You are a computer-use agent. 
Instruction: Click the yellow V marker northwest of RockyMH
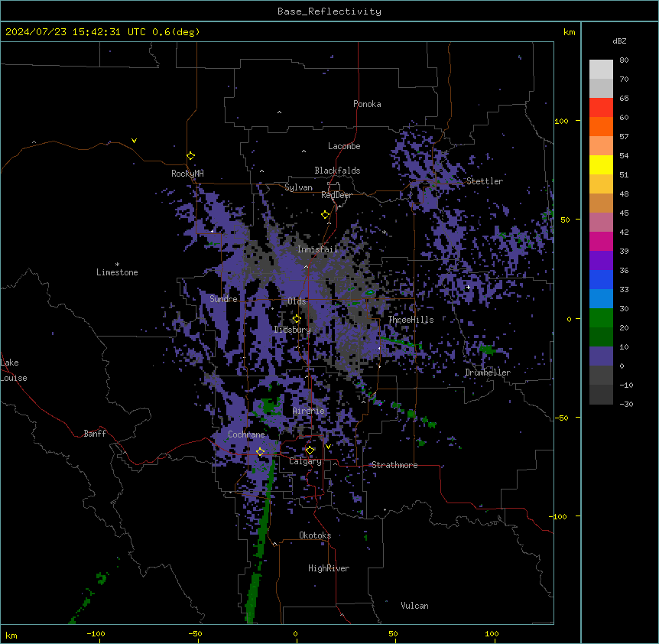pos(134,141)
